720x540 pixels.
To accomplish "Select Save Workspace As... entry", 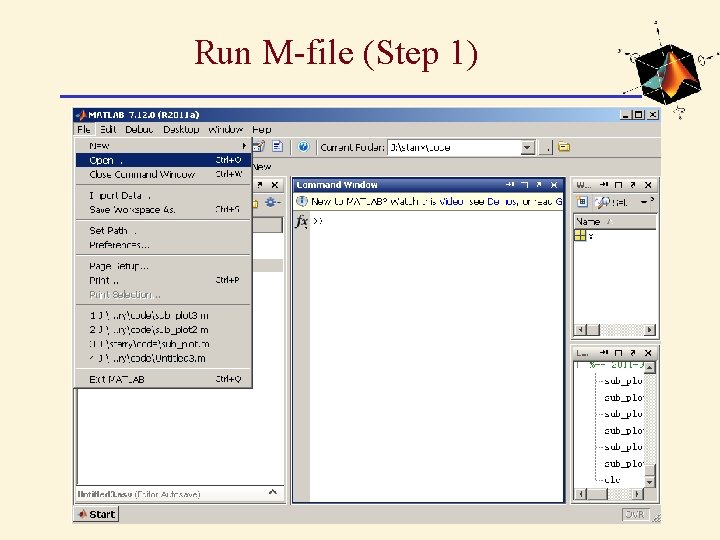I will pos(163,210).
